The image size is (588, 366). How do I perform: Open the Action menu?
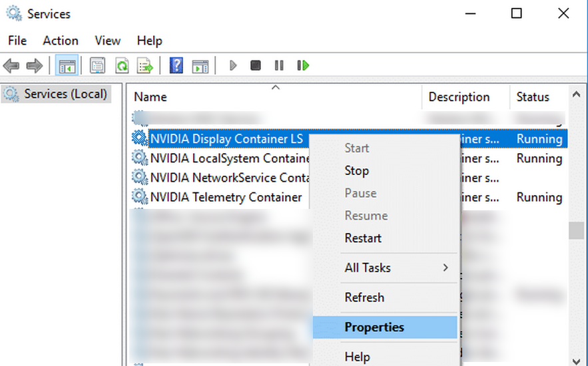pyautogui.click(x=61, y=41)
